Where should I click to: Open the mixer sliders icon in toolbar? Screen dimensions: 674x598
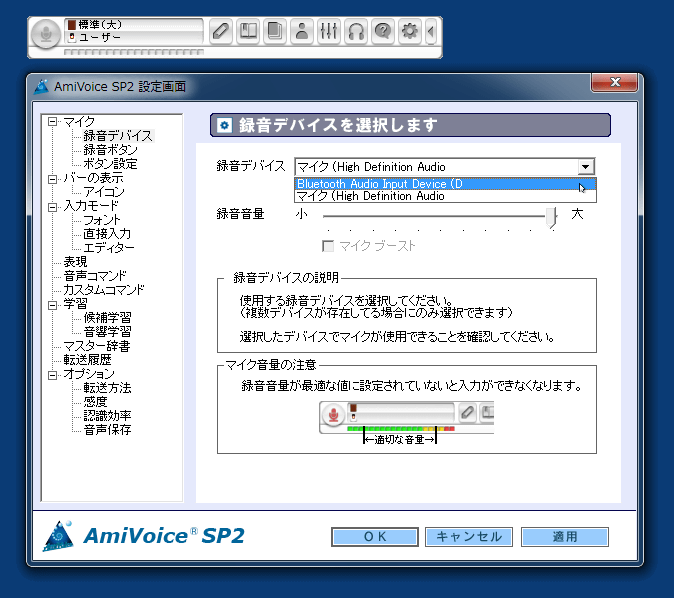click(x=329, y=31)
